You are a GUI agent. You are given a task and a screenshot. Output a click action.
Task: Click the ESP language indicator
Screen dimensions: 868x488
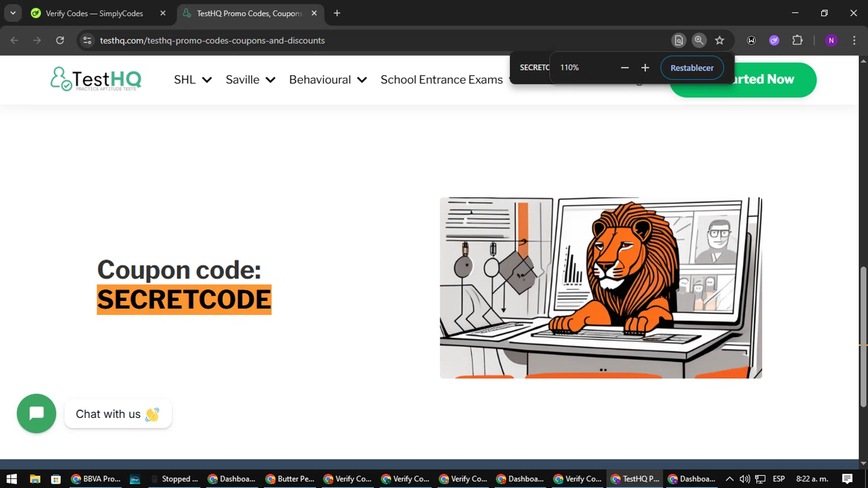pos(779,479)
